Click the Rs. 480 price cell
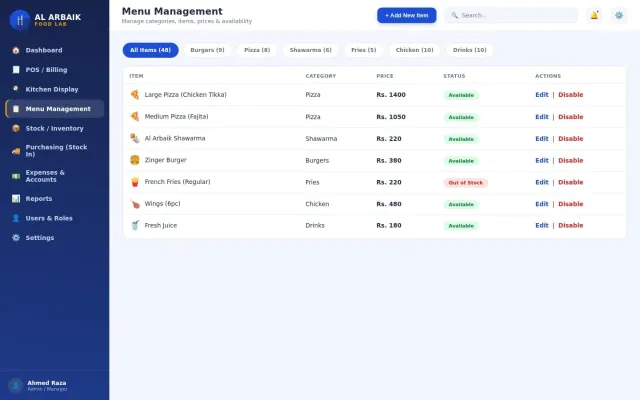Viewport: 640px width, 400px height. [x=389, y=204]
